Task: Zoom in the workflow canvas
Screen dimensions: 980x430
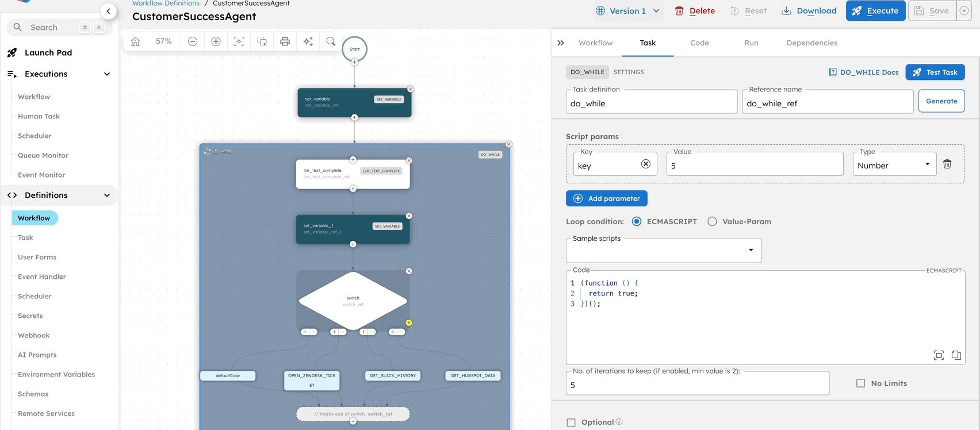Action: 216,41
